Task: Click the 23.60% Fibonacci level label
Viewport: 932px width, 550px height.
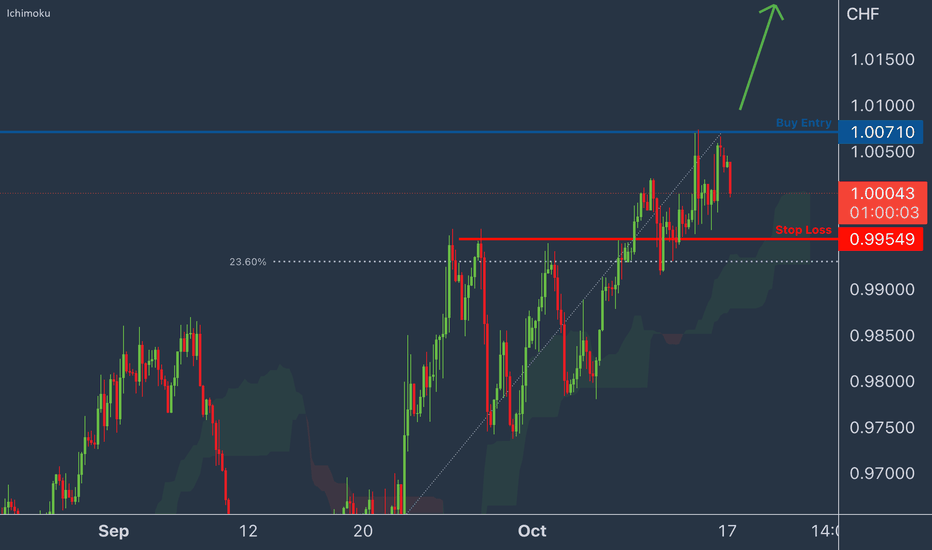Action: click(248, 262)
